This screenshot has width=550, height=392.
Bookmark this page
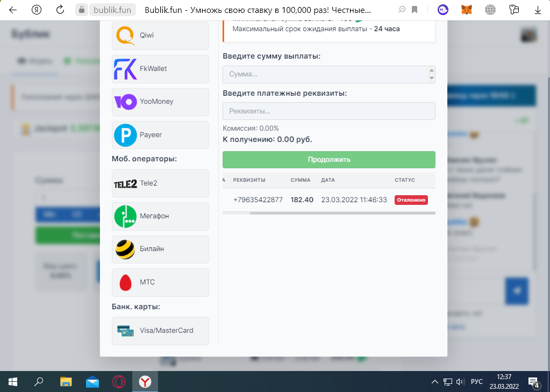(x=415, y=10)
